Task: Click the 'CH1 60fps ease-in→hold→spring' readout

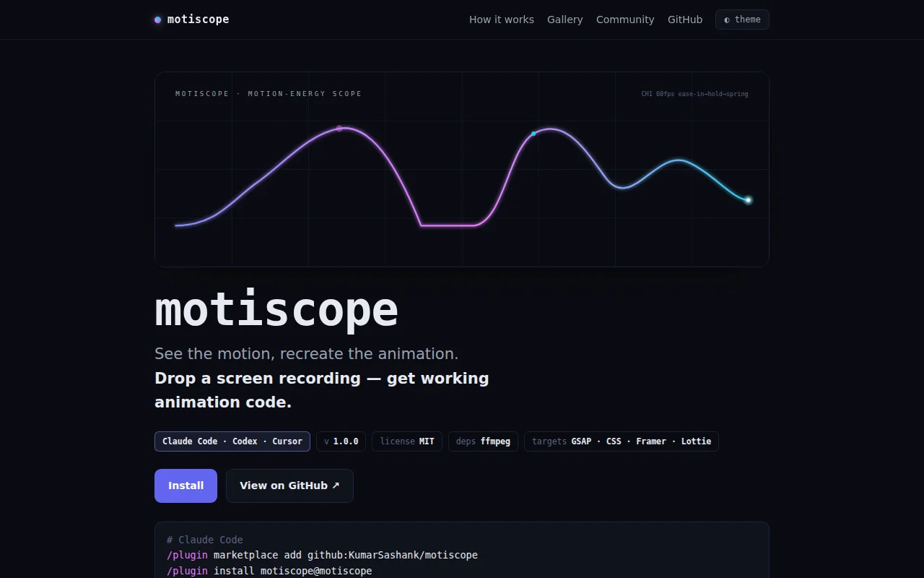Action: coord(694,94)
